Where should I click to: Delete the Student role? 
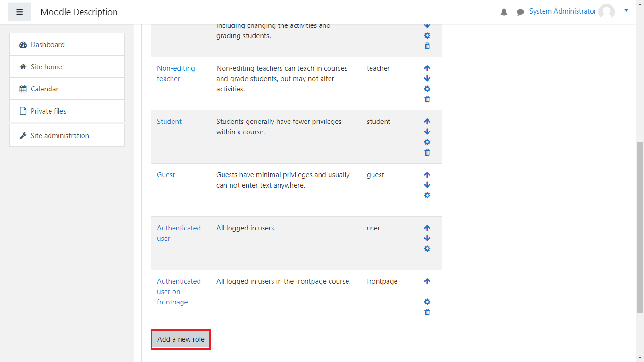[x=427, y=153]
